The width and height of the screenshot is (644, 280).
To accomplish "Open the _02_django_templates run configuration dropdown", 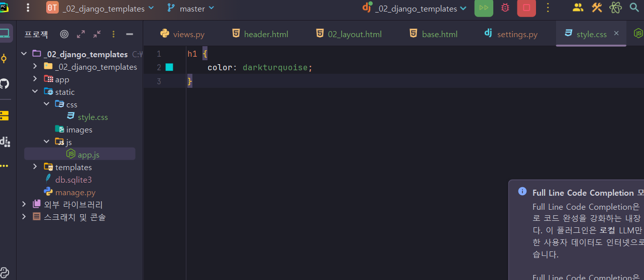I will pyautogui.click(x=414, y=9).
